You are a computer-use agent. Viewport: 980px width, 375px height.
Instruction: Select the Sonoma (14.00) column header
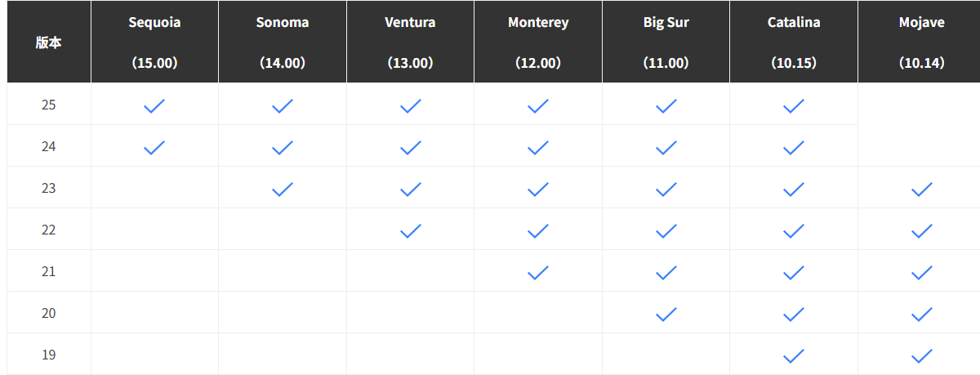[283, 42]
